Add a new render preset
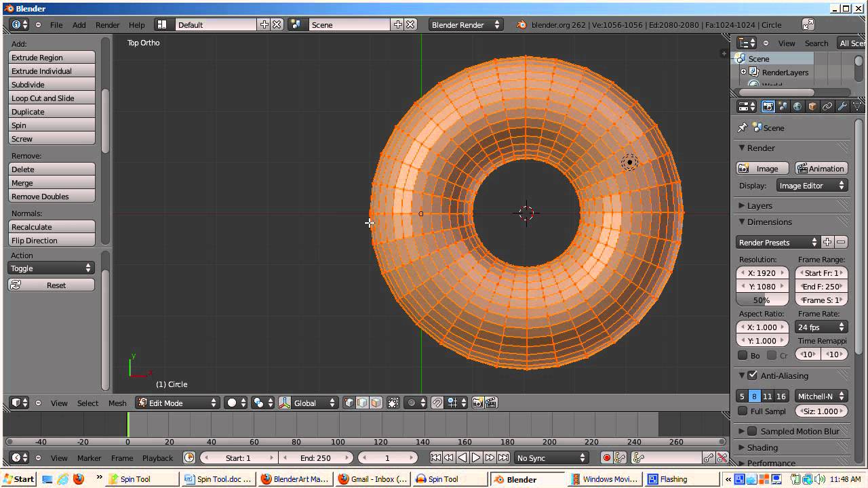 tap(827, 242)
